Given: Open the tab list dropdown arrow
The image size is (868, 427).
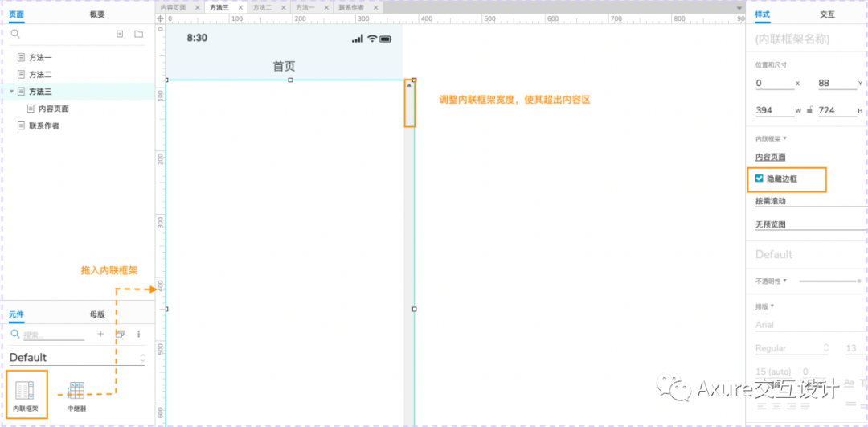Looking at the screenshot, I should (x=740, y=8).
